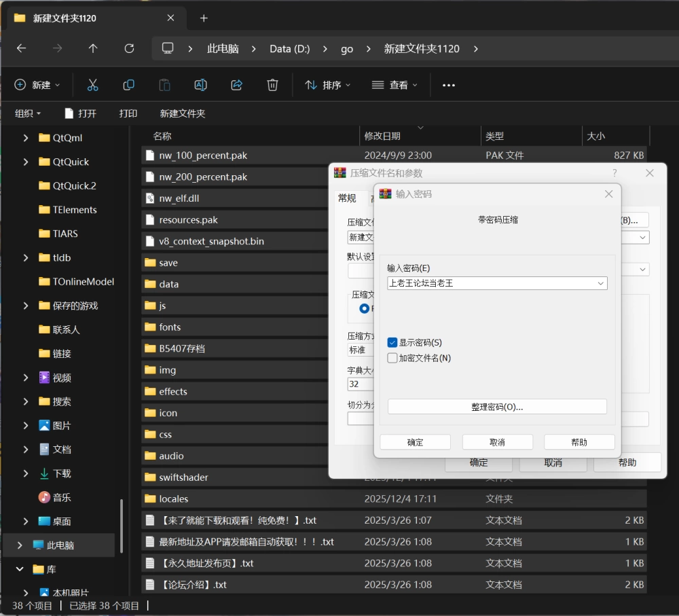Click 取消 in password dialog
Image resolution: width=679 pixels, height=616 pixels.
tap(497, 442)
